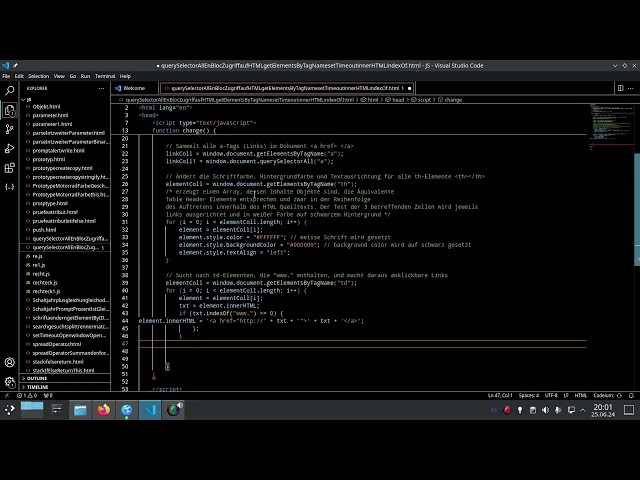Open the Run menu
The width and height of the screenshot is (640, 480).
85,76
